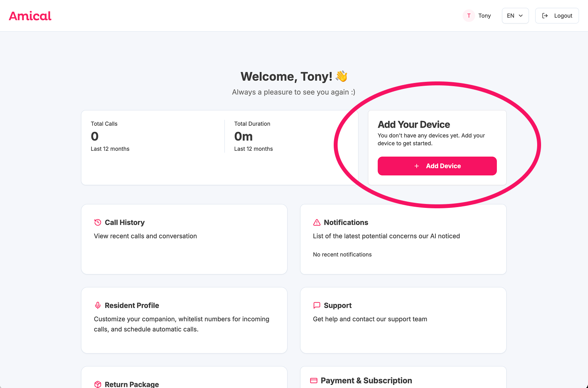Click the waving hand emoji
The image size is (588, 388).
[342, 76]
